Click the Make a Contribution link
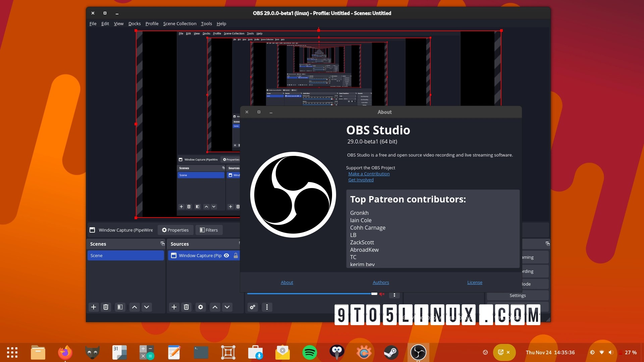 (369, 174)
